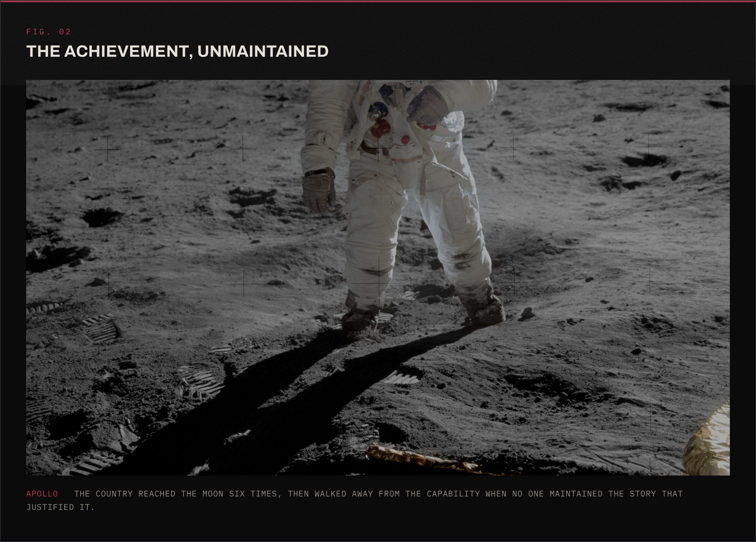Click the "FIG. 02" figure label
Viewport: 756px width, 542px height.
[x=49, y=32]
